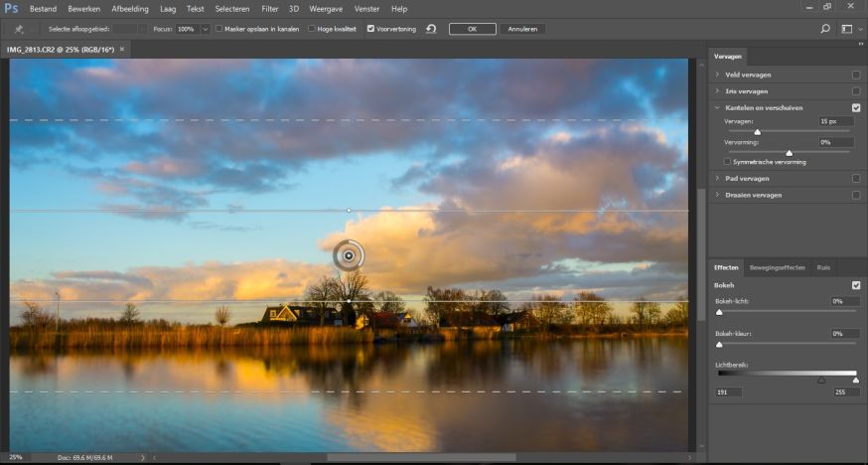Switch to the Bewegingseffecten tab
Image resolution: width=868 pixels, height=465 pixels.
pyautogui.click(x=777, y=267)
